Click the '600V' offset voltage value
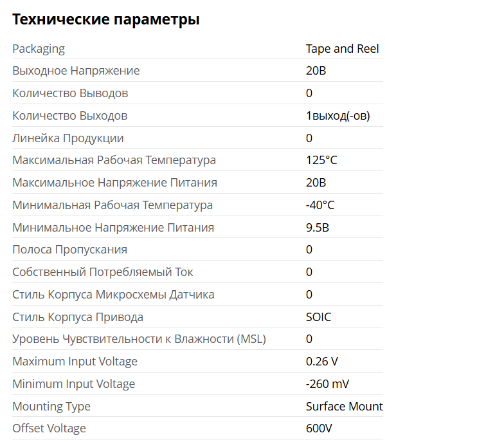This screenshot has height=442, width=504. 319,428
